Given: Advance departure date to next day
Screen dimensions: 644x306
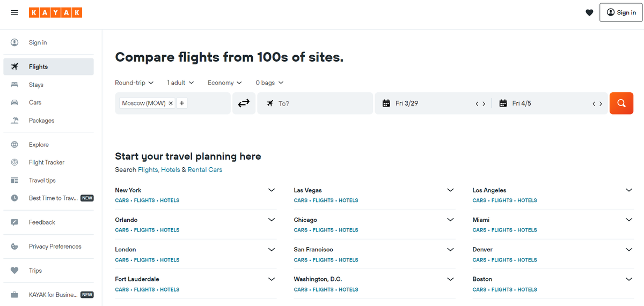Looking at the screenshot, I should pyautogui.click(x=484, y=104).
